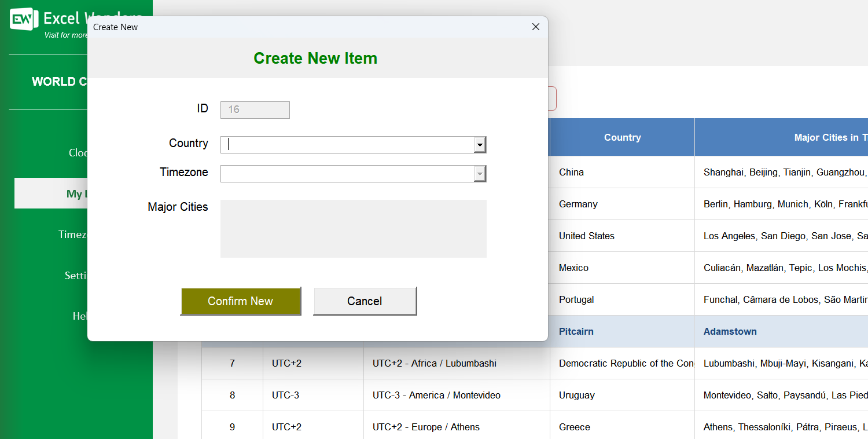Select the Uruguay country cell
868x439 pixels.
[x=576, y=395]
